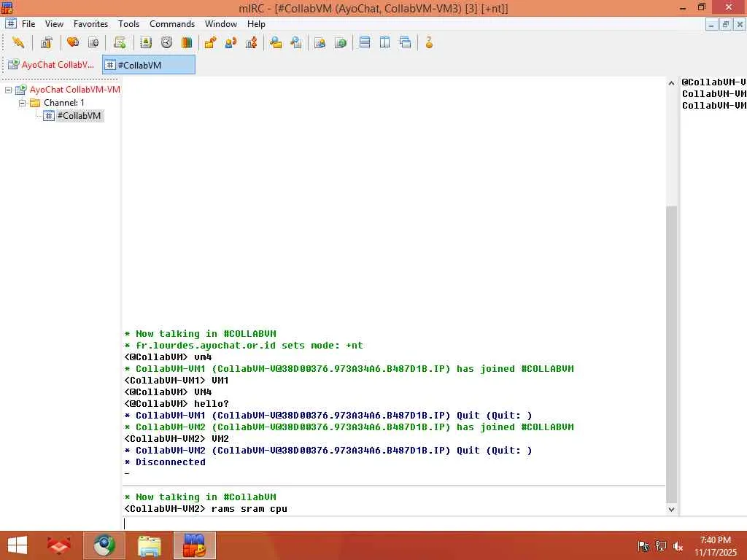
Task: Collapse the AyoChat CollabVM-VM tree node
Action: pyautogui.click(x=8, y=90)
